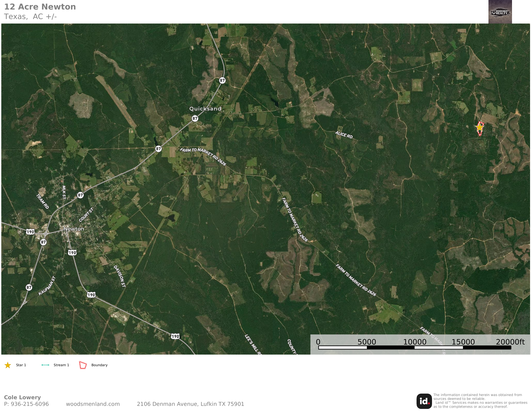Click the 87 shield at bottom left

(x=29, y=287)
